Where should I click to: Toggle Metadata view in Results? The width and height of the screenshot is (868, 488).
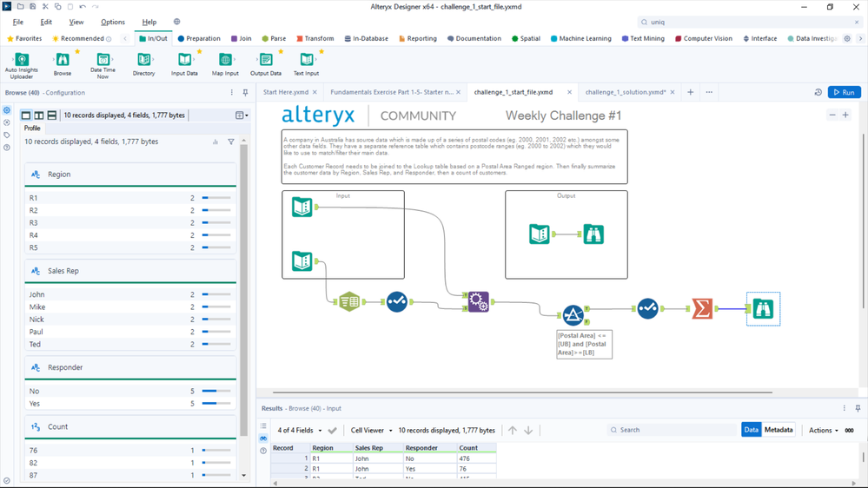point(779,430)
